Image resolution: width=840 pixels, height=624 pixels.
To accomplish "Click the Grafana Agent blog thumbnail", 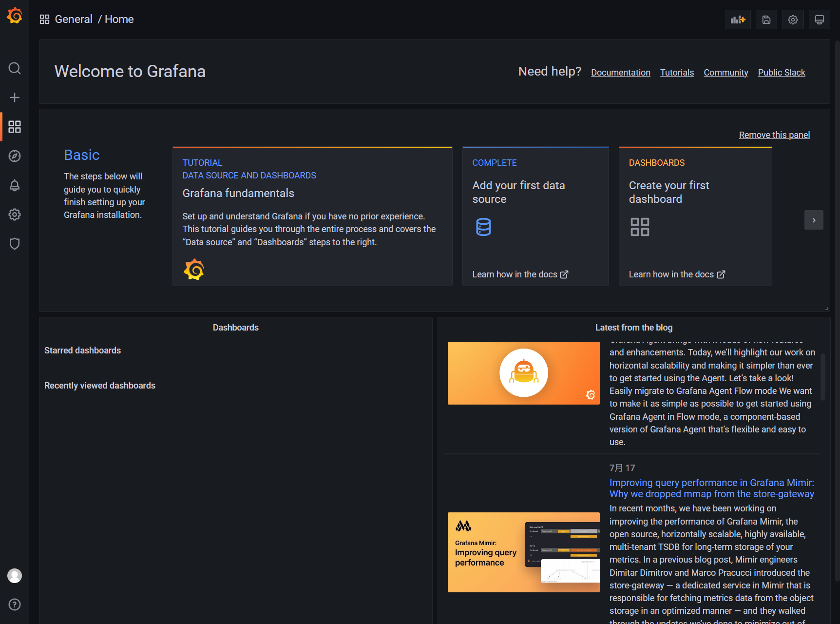I will point(524,373).
